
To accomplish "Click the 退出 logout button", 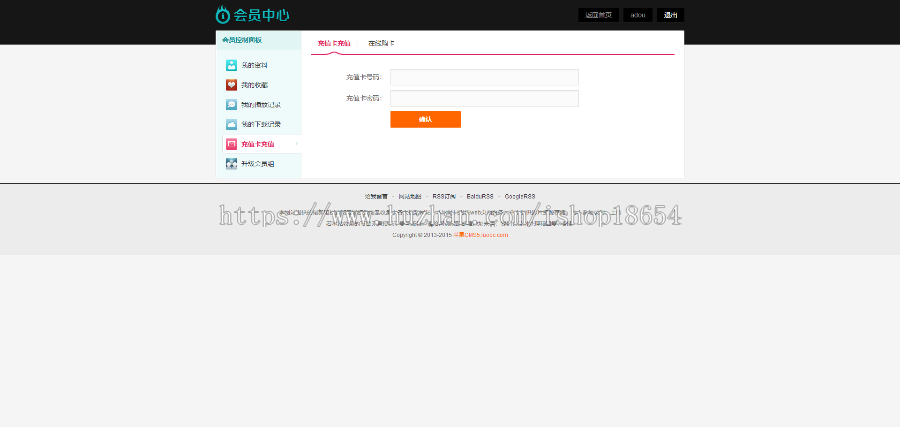I will (670, 15).
